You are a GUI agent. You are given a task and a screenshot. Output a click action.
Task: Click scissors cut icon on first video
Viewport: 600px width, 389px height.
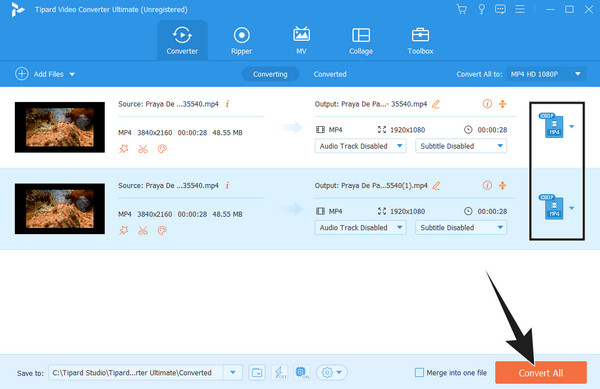143,149
